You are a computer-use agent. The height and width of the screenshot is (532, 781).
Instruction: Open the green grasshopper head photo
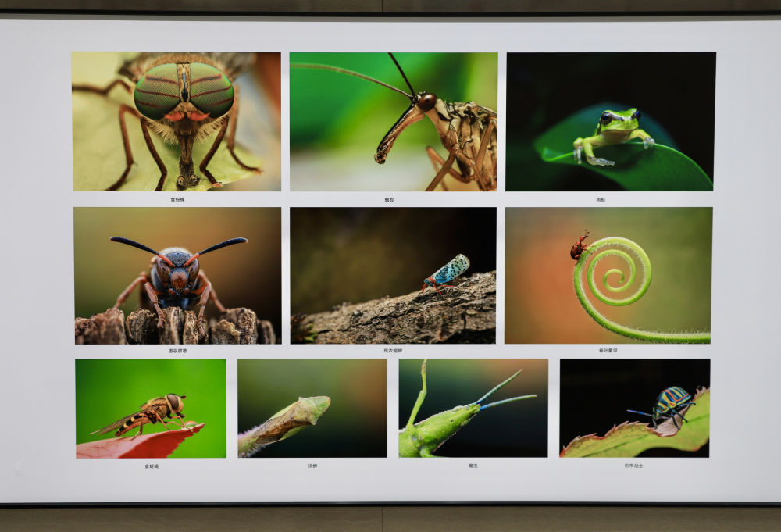(x=473, y=408)
